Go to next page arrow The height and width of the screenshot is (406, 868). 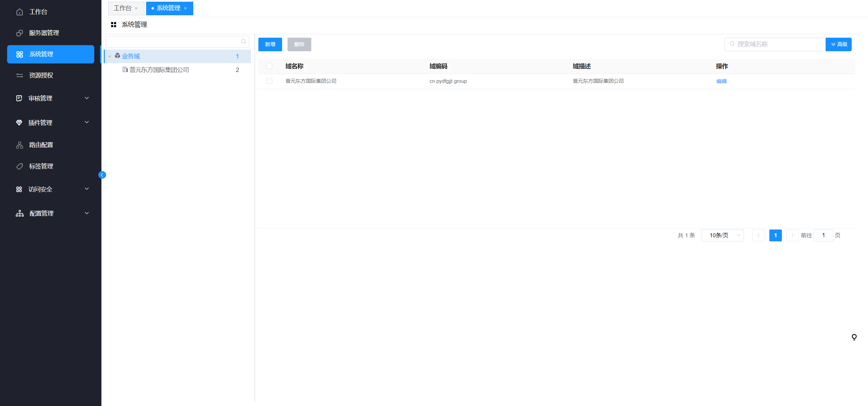(792, 235)
